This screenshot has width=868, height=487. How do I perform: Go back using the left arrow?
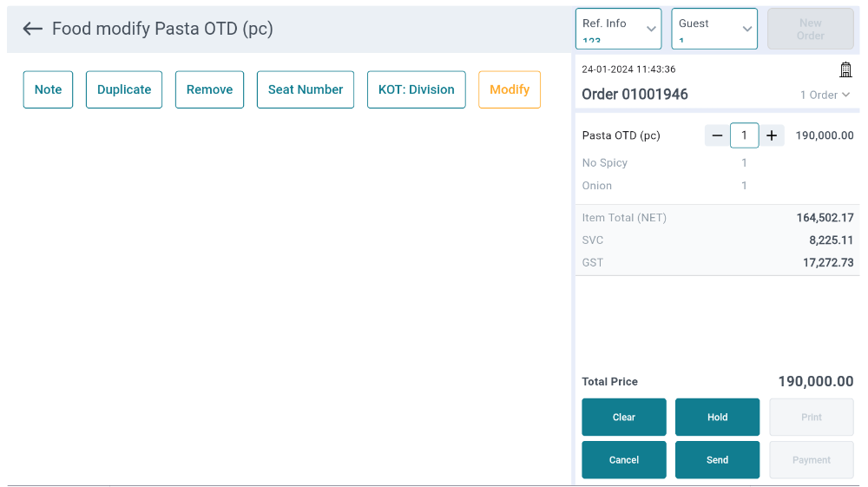tap(33, 29)
